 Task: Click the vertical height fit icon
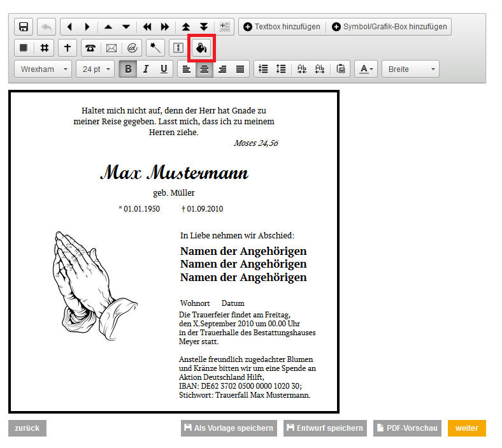pyautogui.click(x=178, y=48)
